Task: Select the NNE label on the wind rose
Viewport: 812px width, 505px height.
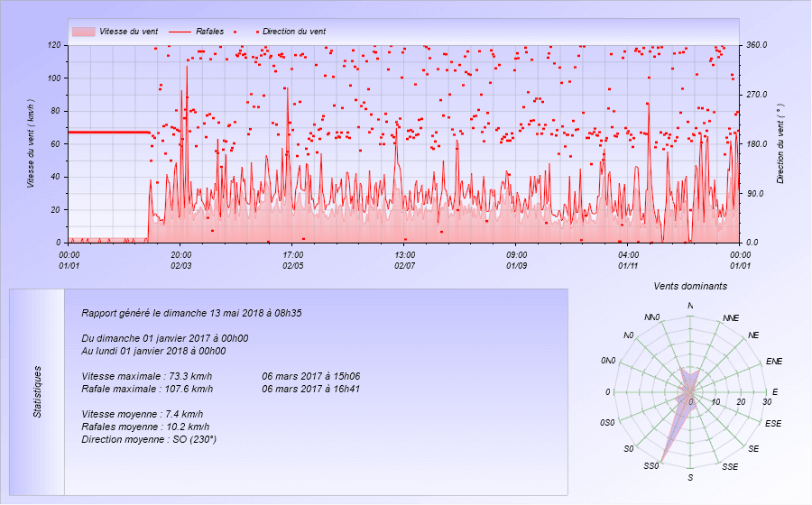Action: [731, 318]
